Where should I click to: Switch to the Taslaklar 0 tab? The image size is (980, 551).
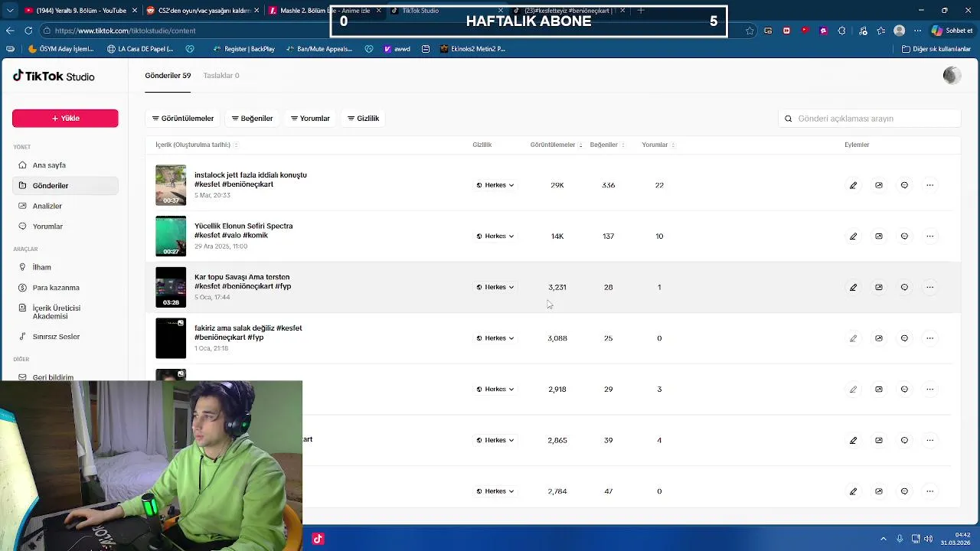tap(221, 76)
